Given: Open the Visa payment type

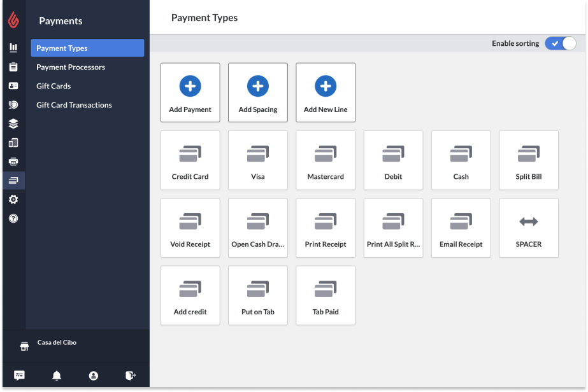Looking at the screenshot, I should [258, 160].
